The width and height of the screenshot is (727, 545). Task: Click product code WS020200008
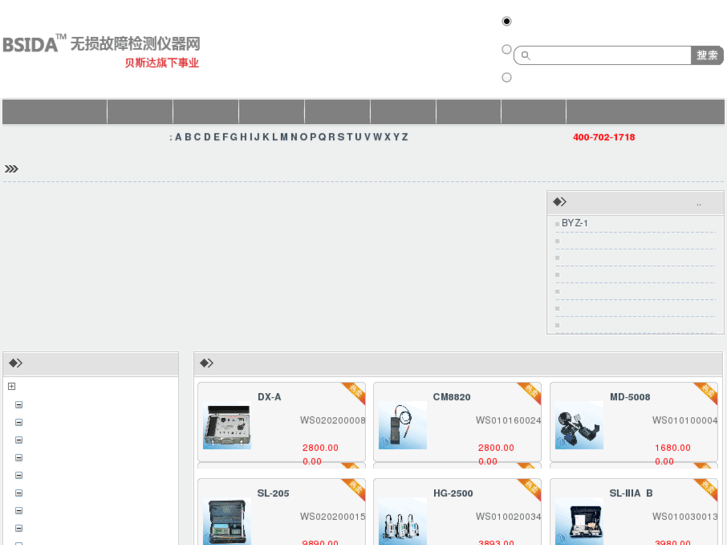(332, 420)
